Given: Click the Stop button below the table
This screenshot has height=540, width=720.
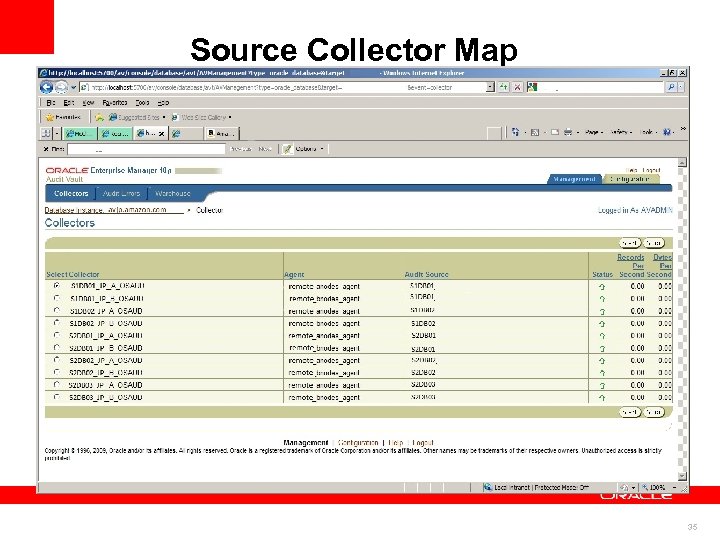Looking at the screenshot, I should click(654, 412).
